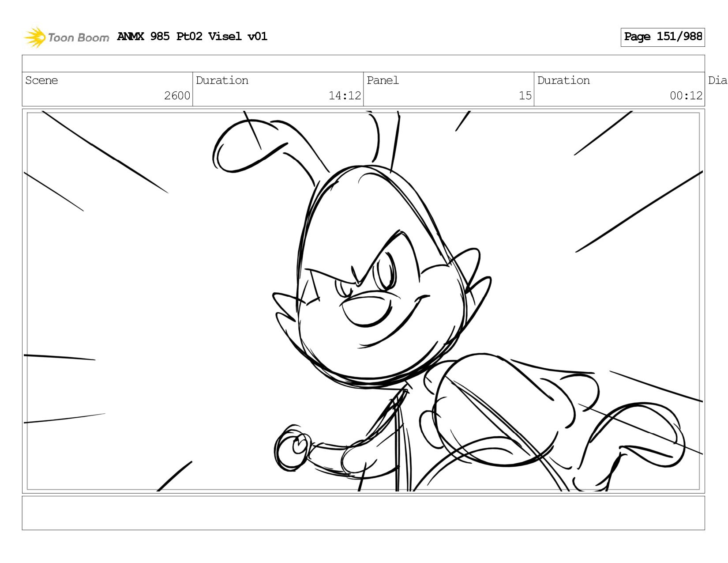Select panel number '15'
The image size is (728, 563).
click(x=525, y=96)
